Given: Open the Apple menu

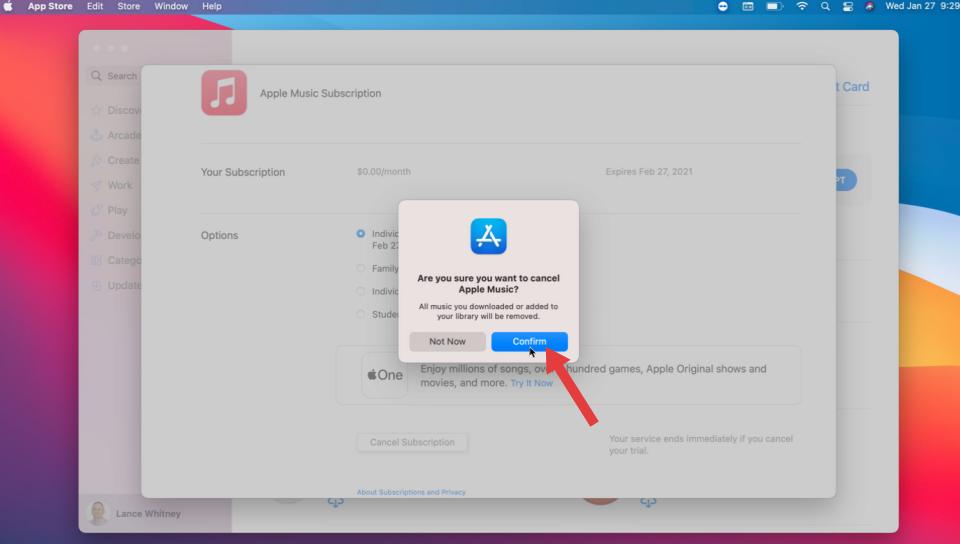Looking at the screenshot, I should (8, 6).
